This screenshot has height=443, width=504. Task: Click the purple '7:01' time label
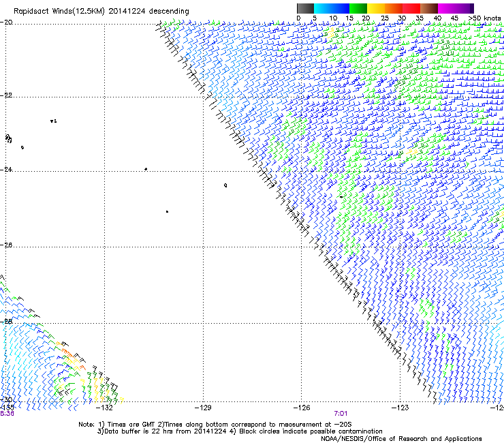coord(341,414)
